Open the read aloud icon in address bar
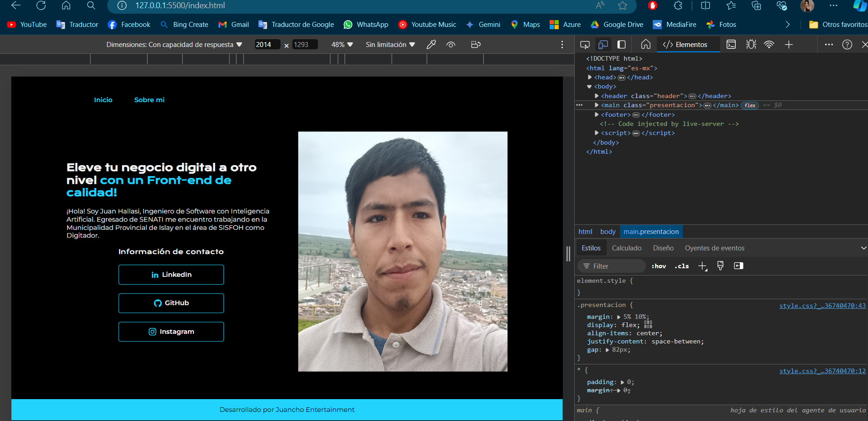 click(x=600, y=5)
